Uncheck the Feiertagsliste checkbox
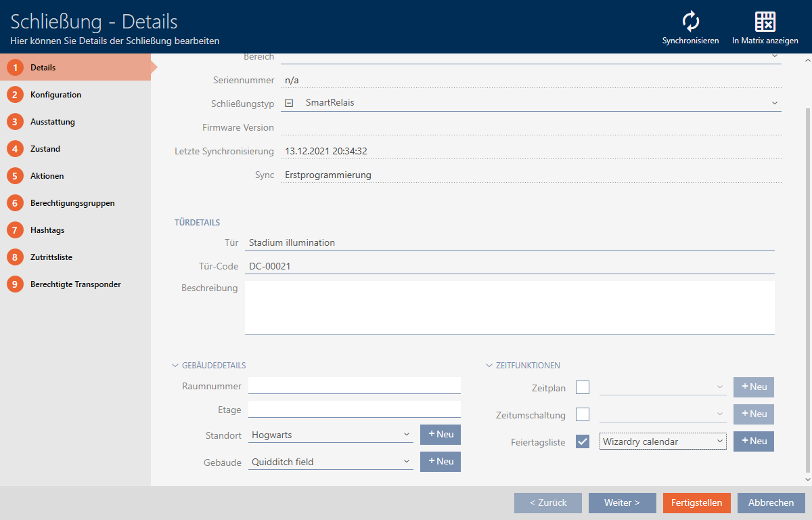The width and height of the screenshot is (812, 520). (583, 441)
